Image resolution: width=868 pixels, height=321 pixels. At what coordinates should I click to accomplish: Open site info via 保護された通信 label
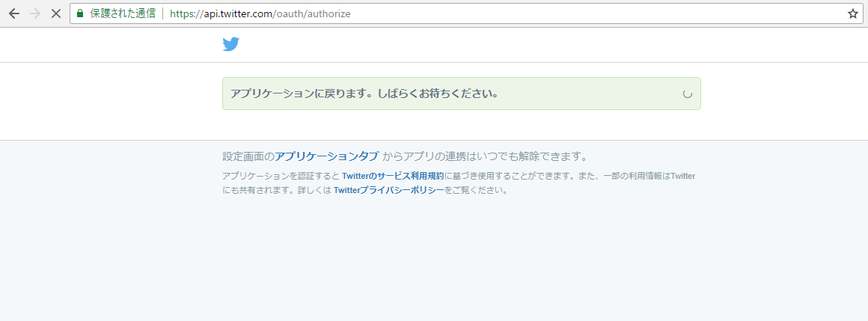click(x=122, y=13)
